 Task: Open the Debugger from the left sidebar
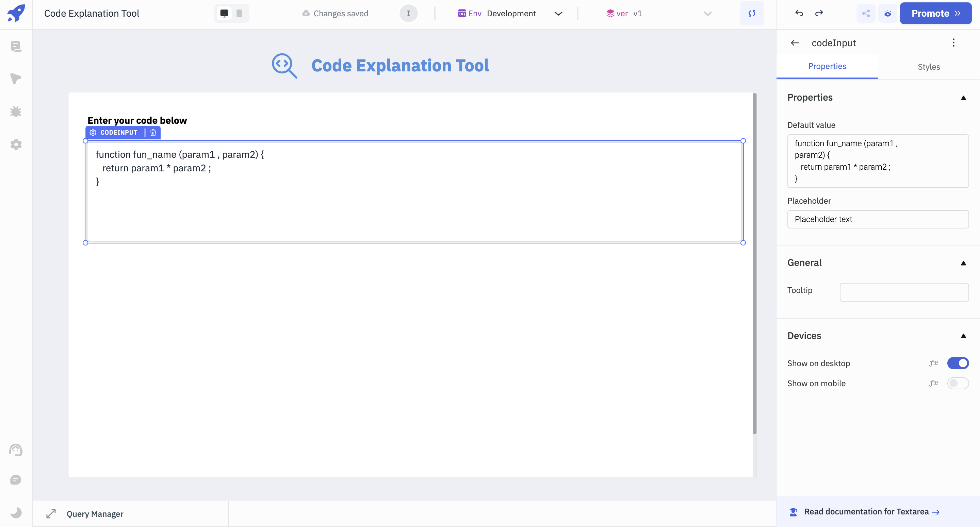pyautogui.click(x=16, y=111)
